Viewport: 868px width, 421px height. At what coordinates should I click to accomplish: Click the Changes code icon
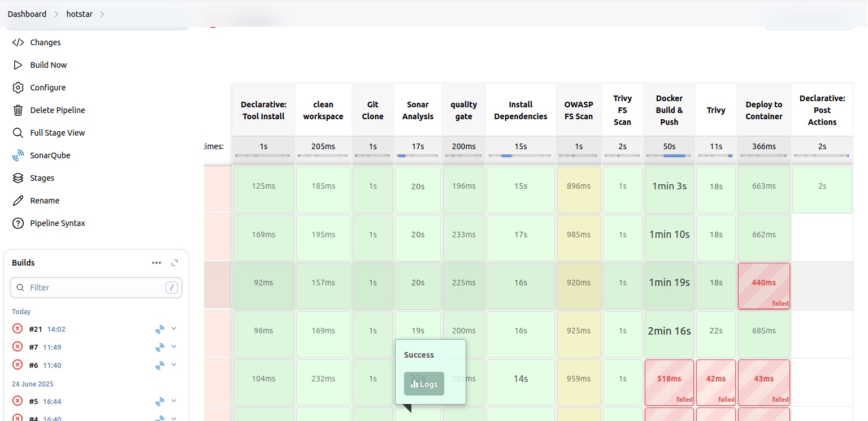[x=18, y=42]
